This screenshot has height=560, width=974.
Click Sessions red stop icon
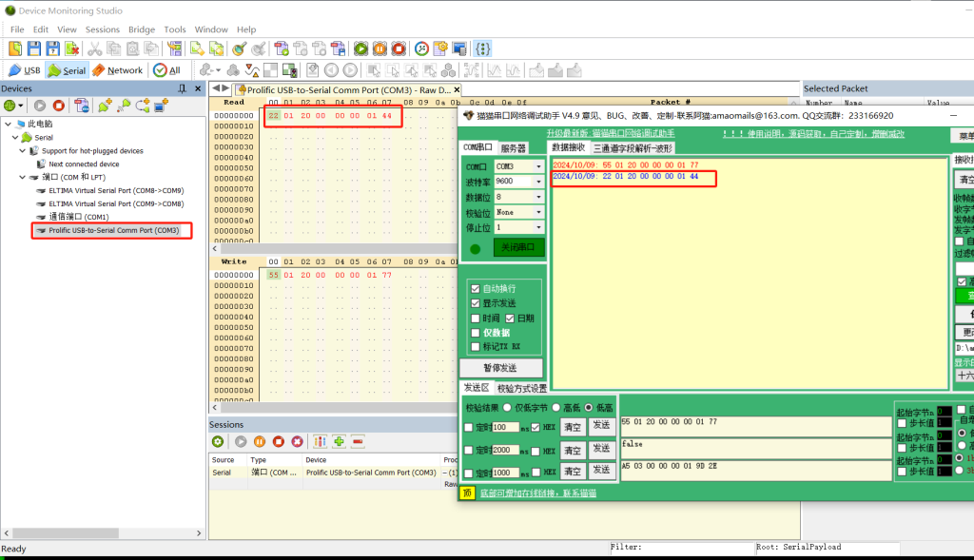[x=279, y=441]
